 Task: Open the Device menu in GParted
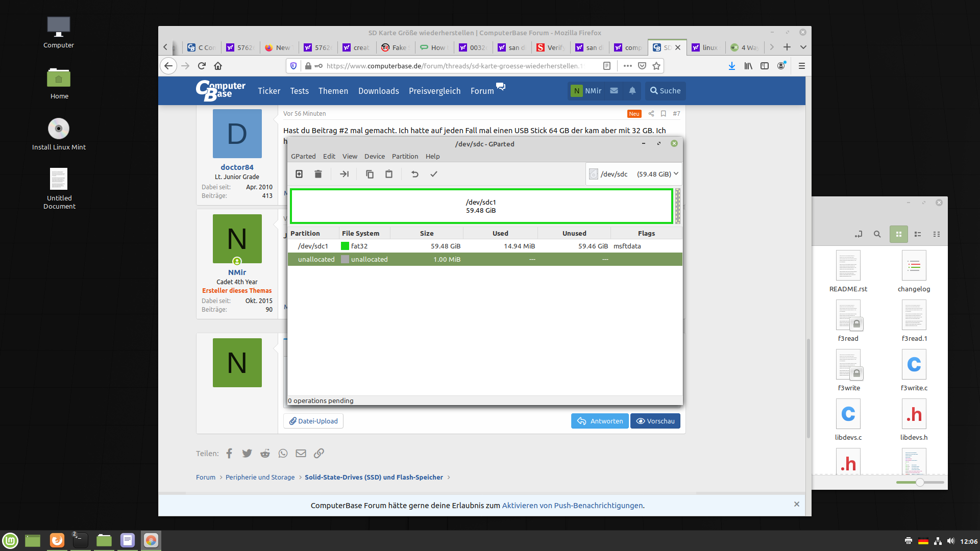click(374, 156)
